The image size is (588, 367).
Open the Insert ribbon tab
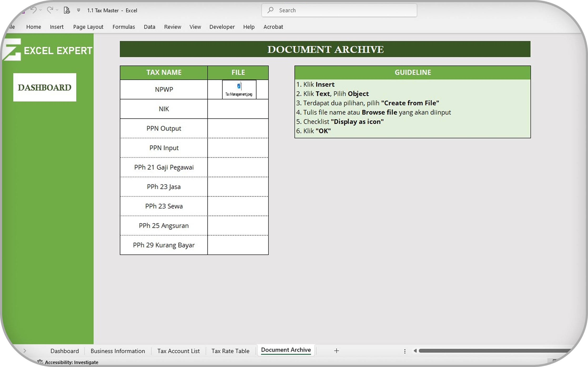coord(57,27)
